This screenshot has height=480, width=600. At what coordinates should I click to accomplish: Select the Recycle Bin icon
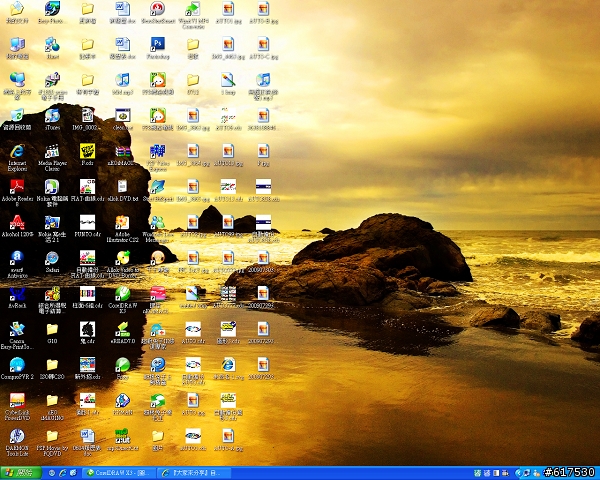17,116
